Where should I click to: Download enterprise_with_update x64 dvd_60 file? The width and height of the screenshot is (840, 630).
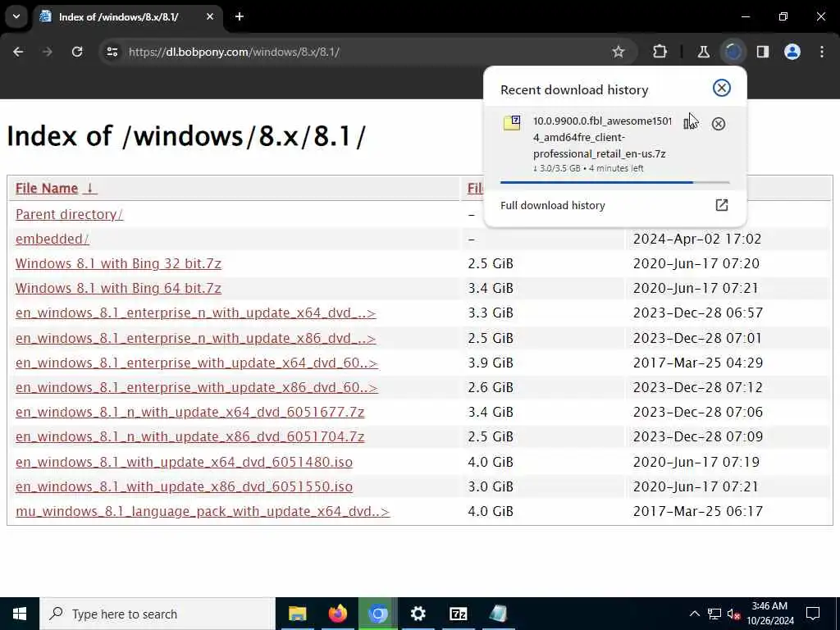point(197,363)
